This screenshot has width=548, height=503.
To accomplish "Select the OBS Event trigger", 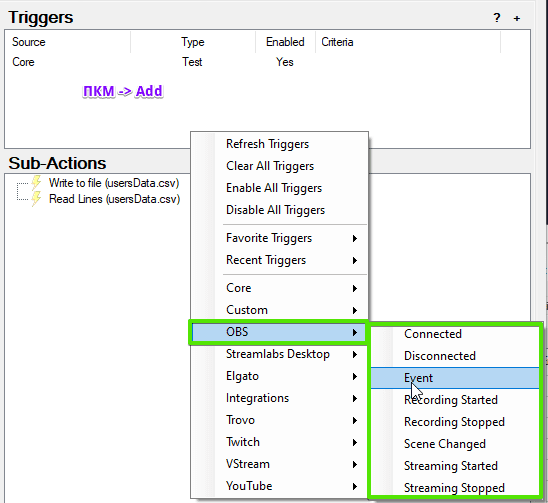I will (455, 378).
